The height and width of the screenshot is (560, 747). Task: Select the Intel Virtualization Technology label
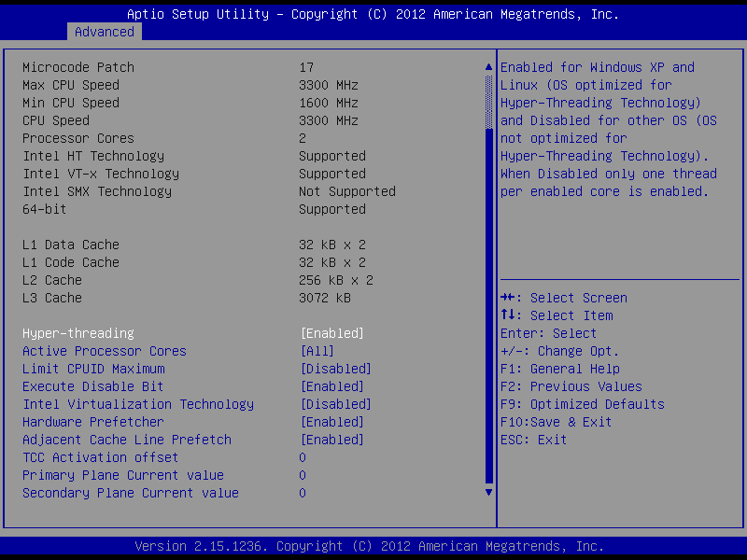click(x=138, y=404)
